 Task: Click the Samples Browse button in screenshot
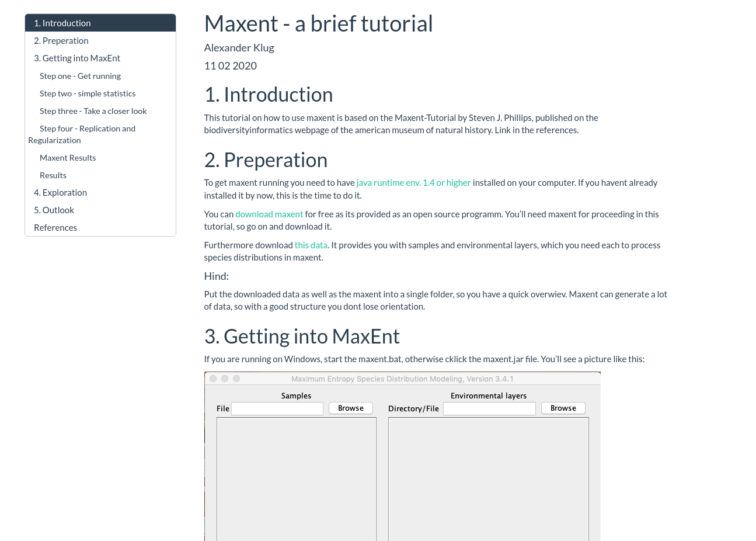pyautogui.click(x=350, y=408)
